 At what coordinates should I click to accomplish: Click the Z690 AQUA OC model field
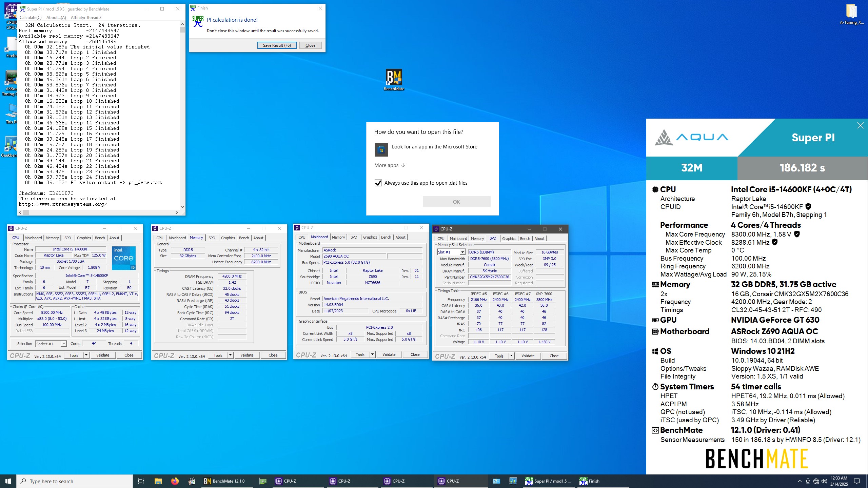pyautogui.click(x=354, y=256)
